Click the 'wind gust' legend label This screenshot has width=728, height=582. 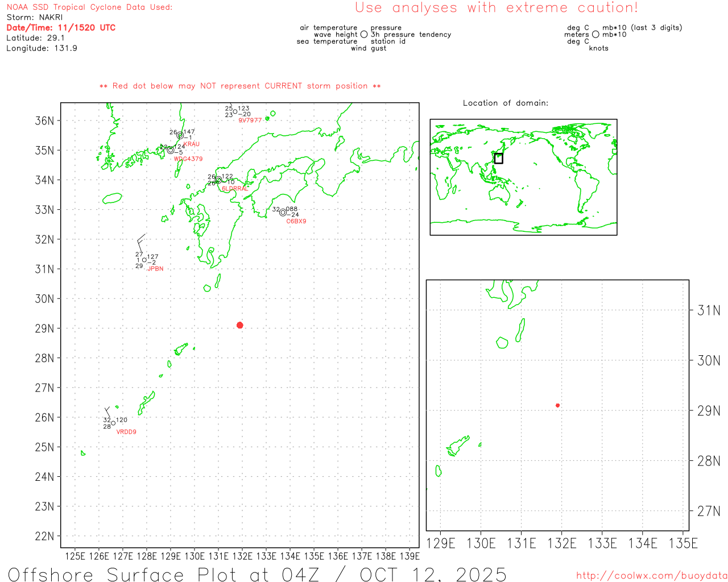[369, 48]
